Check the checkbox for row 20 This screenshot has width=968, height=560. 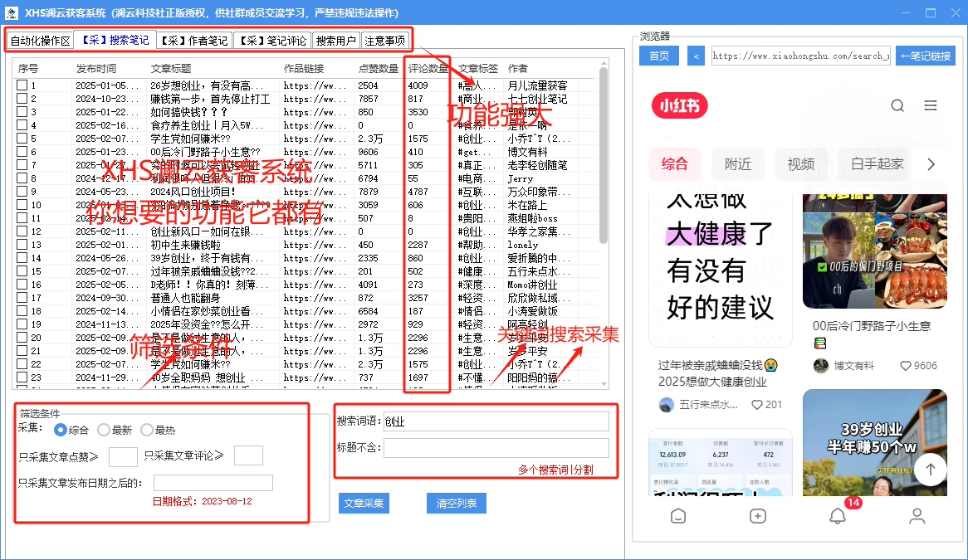click(x=22, y=338)
